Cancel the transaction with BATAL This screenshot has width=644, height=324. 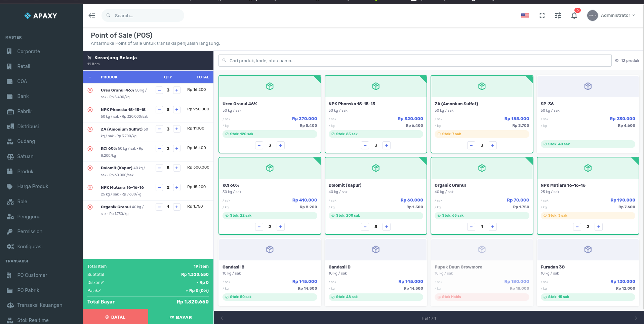click(115, 317)
